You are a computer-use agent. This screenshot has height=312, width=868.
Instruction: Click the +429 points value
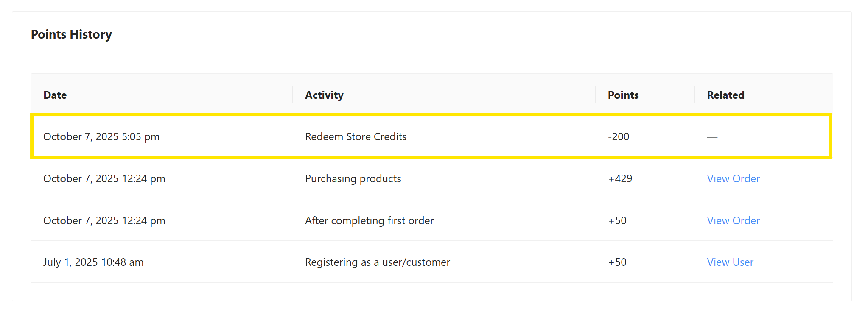pos(620,178)
